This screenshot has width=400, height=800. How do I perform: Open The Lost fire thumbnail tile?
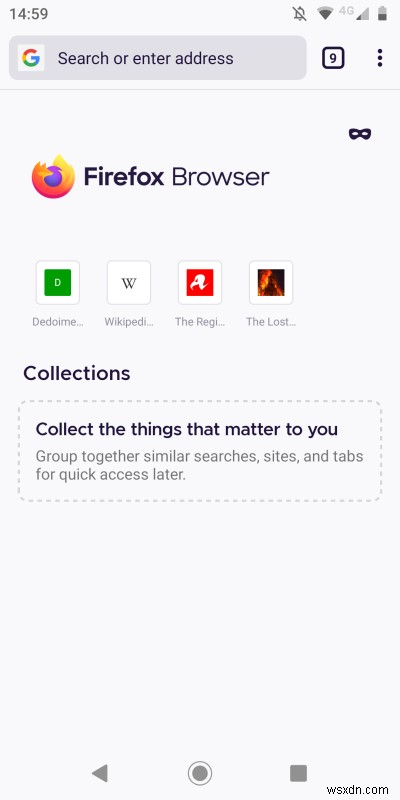point(271,283)
